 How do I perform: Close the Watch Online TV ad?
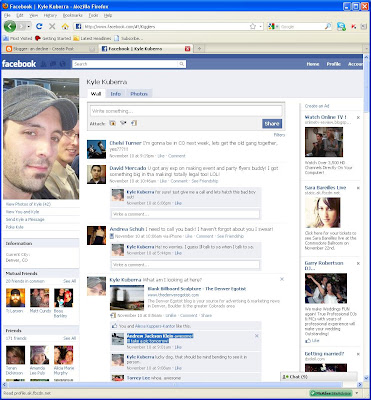click(x=358, y=118)
